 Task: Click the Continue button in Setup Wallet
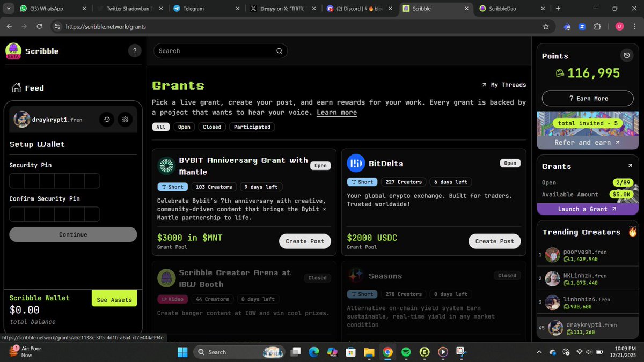[73, 234]
